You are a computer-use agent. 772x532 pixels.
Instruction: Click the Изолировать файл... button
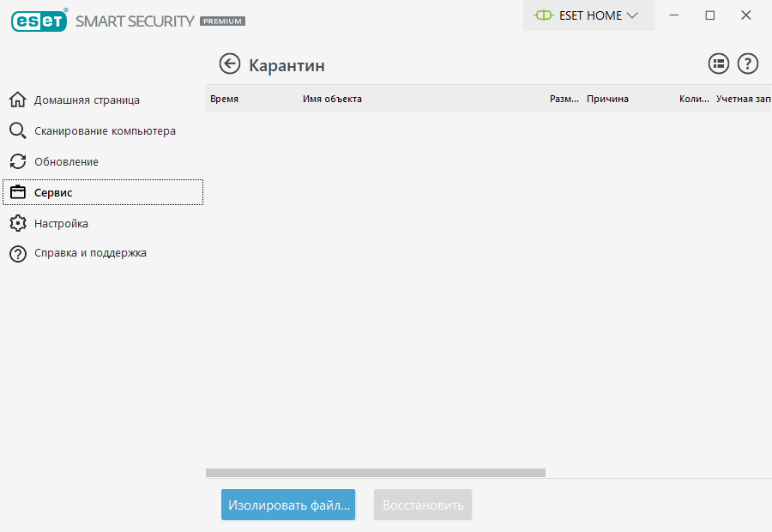pos(288,505)
